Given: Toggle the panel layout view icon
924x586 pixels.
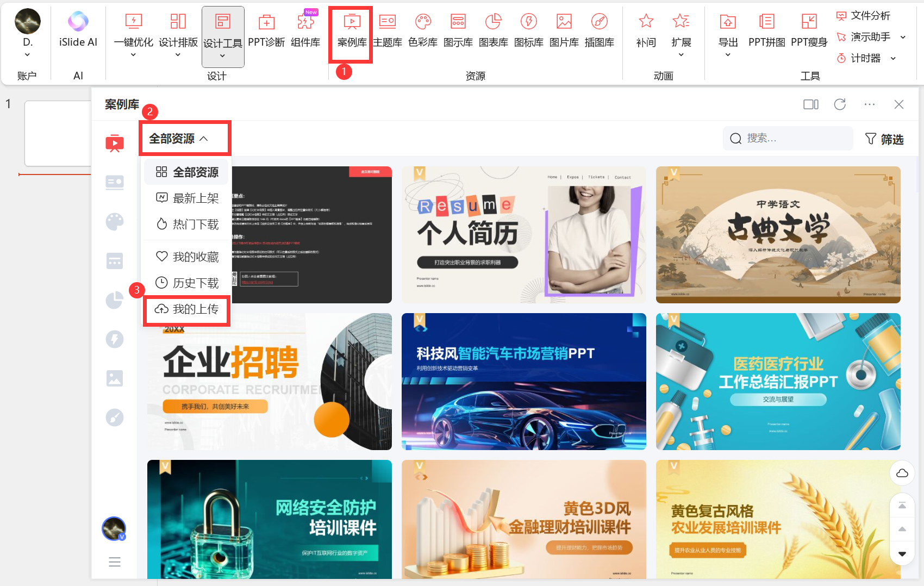Looking at the screenshot, I should click(810, 104).
